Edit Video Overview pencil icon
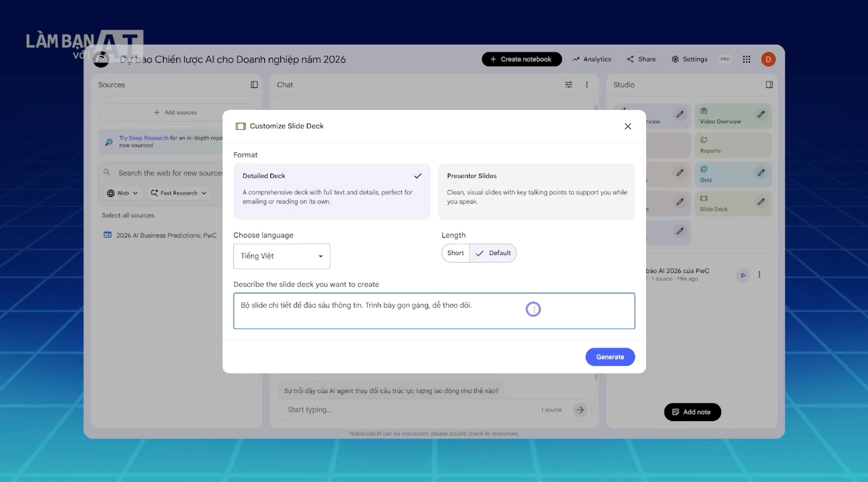The height and width of the screenshot is (482, 868). coord(761,115)
